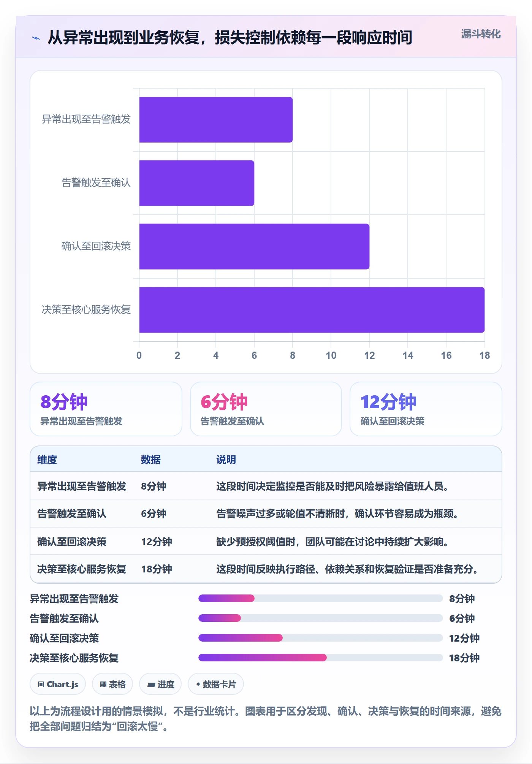The image size is (532, 764).
Task: Click the 漏斗转化 tag in the header
Action: coord(481,34)
